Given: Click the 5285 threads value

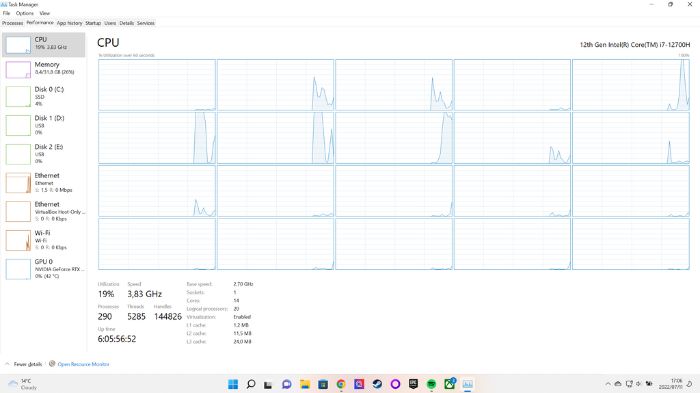Looking at the screenshot, I should (x=136, y=317).
